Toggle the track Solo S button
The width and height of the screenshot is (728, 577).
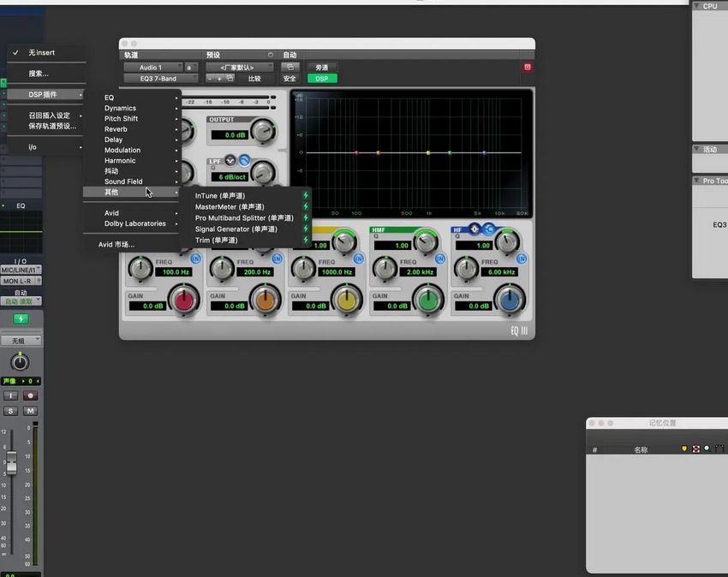pyautogui.click(x=10, y=411)
